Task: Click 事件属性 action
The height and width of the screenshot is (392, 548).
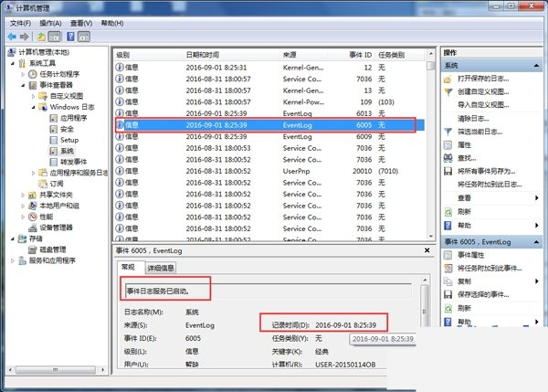Action: click(470, 255)
